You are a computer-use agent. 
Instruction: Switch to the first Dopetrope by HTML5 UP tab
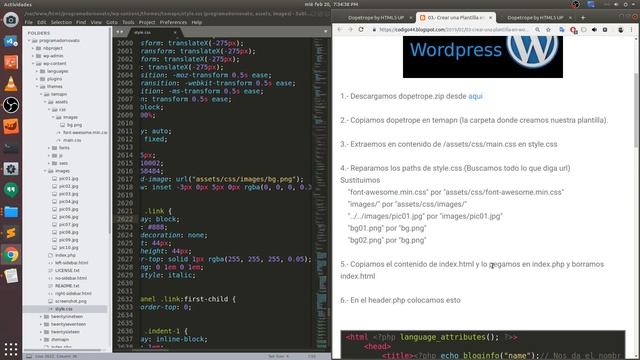[x=375, y=18]
